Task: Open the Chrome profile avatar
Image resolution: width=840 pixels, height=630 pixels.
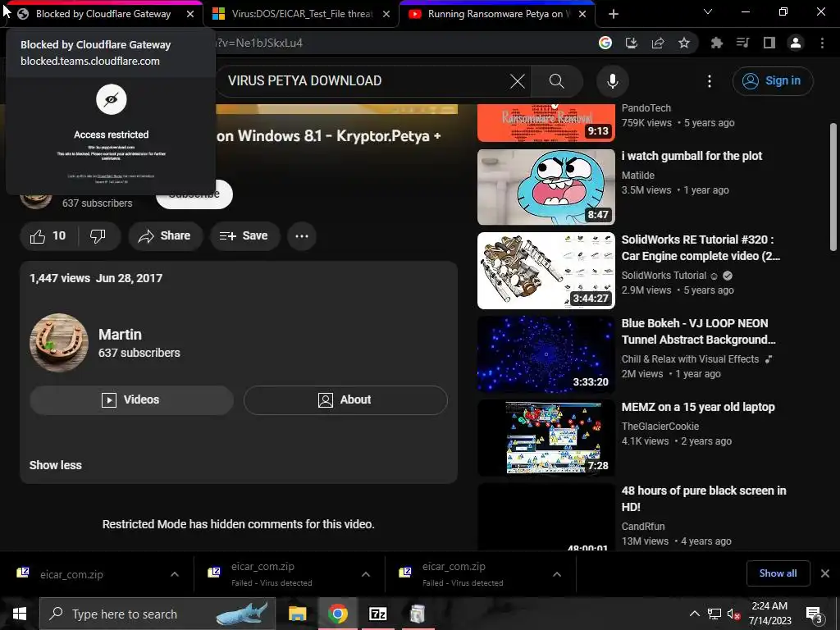Action: (x=796, y=43)
